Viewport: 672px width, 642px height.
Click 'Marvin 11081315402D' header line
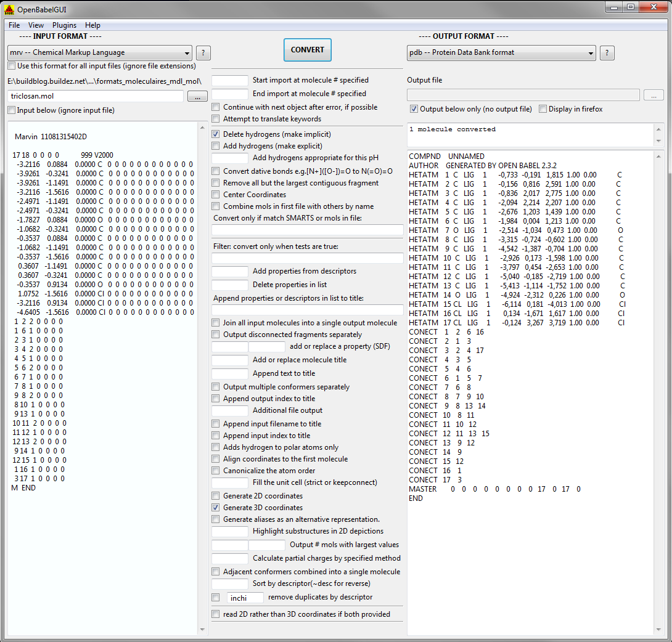pos(51,137)
